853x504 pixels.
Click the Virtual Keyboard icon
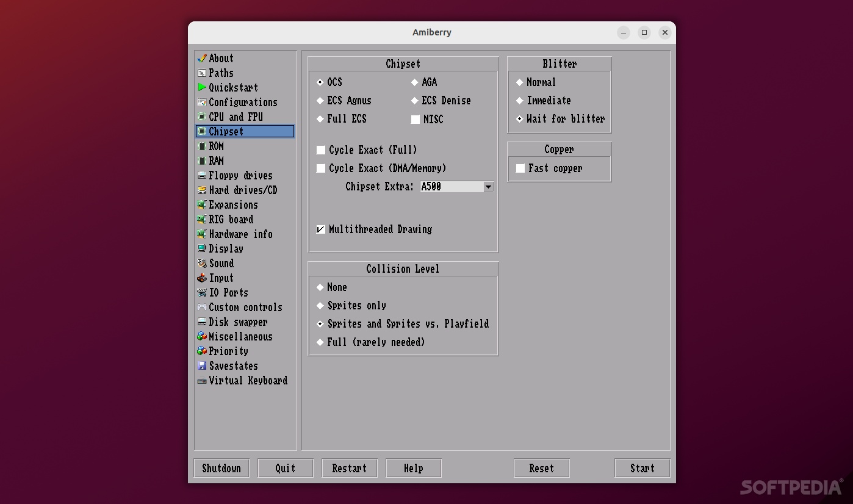tap(202, 381)
